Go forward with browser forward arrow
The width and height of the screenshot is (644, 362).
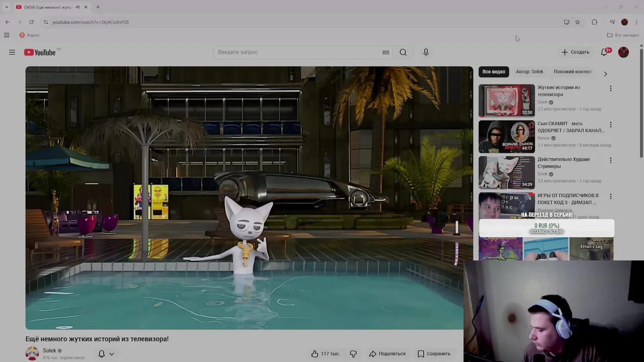19,22
